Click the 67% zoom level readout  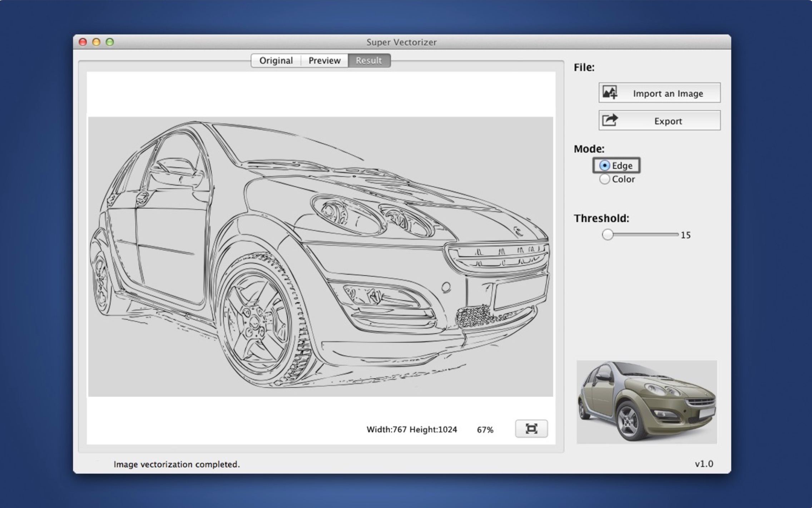pos(485,429)
